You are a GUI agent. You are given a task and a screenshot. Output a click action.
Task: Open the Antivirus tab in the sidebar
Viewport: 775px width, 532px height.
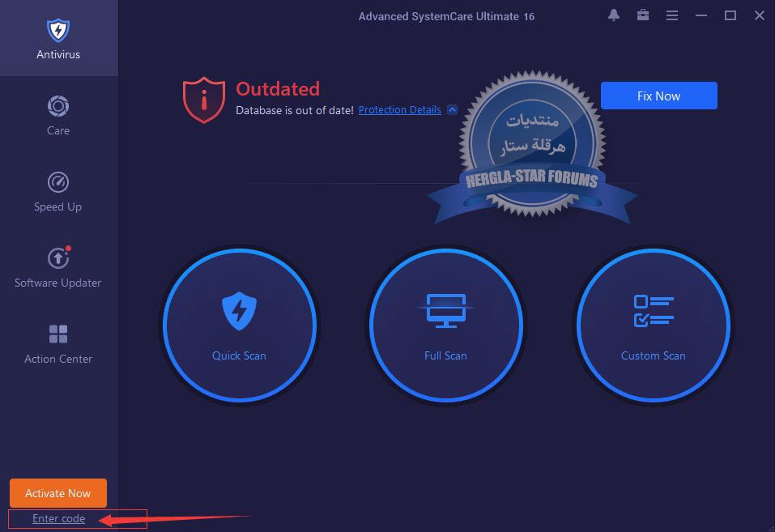point(58,38)
